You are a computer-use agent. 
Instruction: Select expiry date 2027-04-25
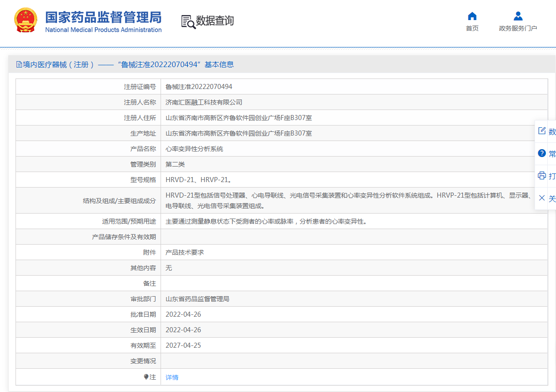coord(183,345)
